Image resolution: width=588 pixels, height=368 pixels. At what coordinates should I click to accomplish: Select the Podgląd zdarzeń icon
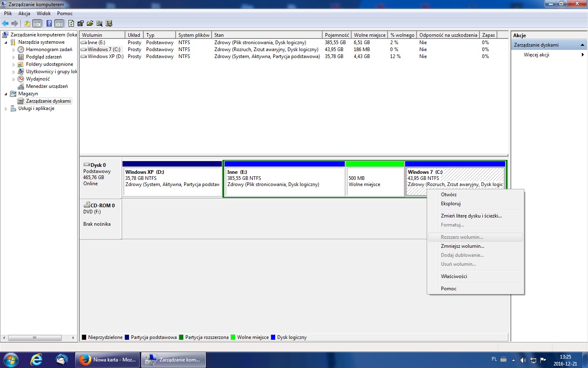pyautogui.click(x=21, y=57)
